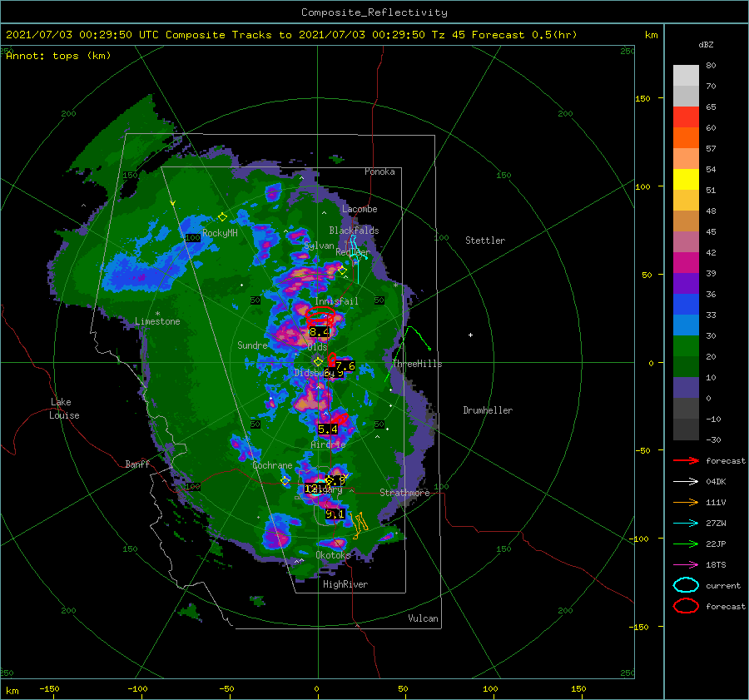The image size is (749, 700).
Task: Click the yellow diamond marker near Cochrane
Action: click(285, 481)
